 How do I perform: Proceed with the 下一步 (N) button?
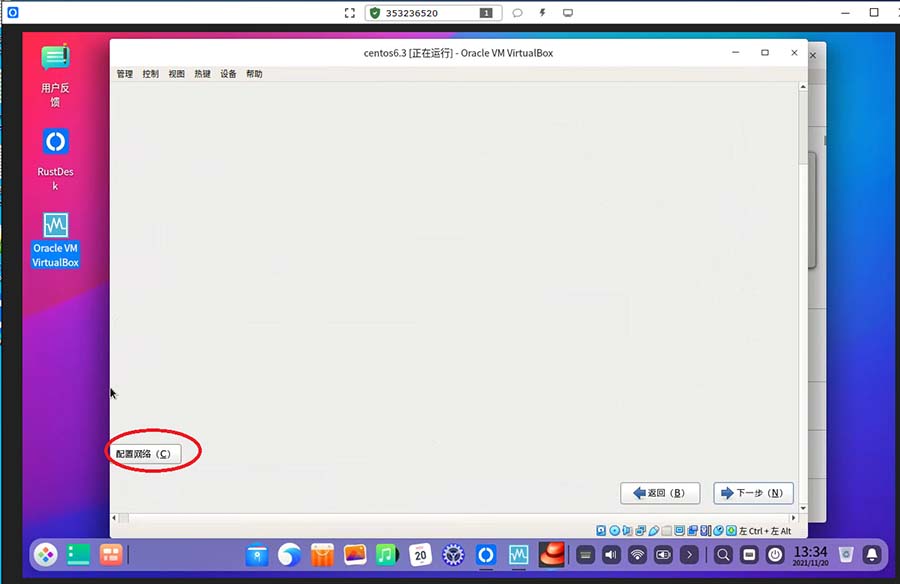click(753, 493)
